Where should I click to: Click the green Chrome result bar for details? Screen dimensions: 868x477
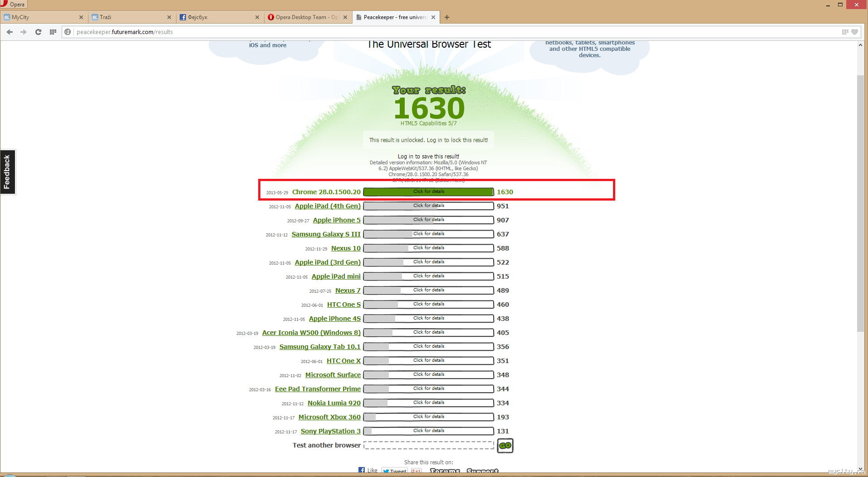429,192
